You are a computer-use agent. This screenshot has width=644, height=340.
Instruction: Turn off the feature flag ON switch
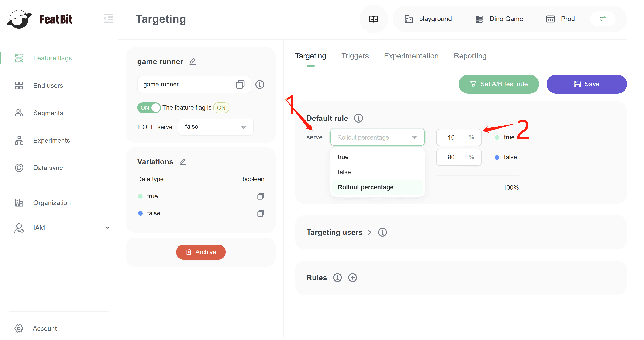coord(149,108)
